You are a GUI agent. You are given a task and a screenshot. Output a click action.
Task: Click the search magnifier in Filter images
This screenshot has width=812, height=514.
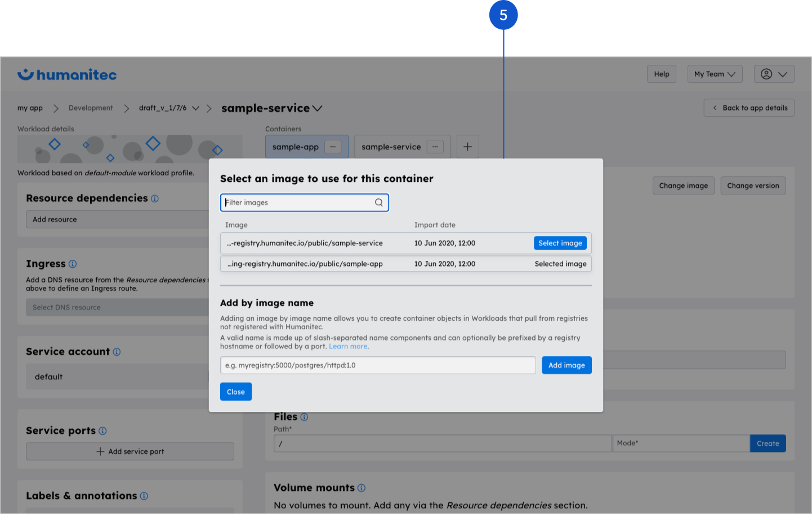(x=379, y=202)
